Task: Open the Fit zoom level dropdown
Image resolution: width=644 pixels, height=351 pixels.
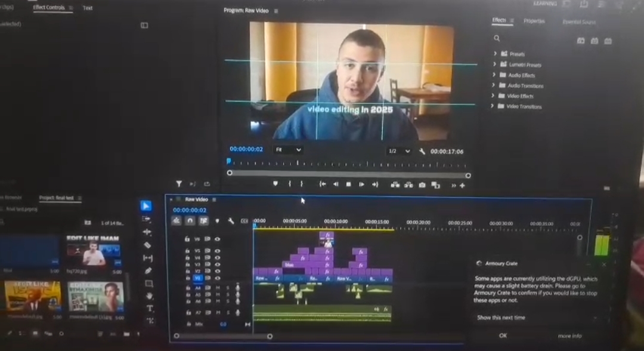Action: click(x=288, y=150)
